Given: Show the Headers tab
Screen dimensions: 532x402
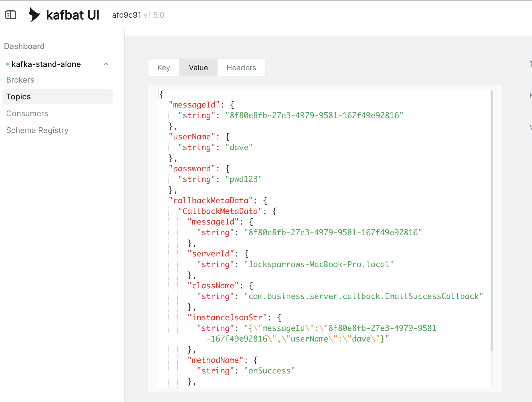Looking at the screenshot, I should pos(241,67).
